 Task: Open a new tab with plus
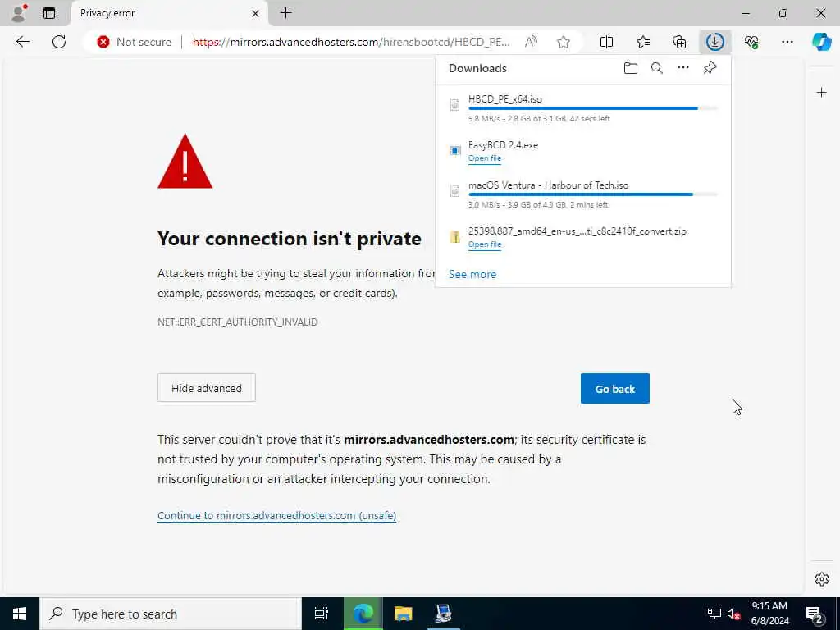click(286, 13)
